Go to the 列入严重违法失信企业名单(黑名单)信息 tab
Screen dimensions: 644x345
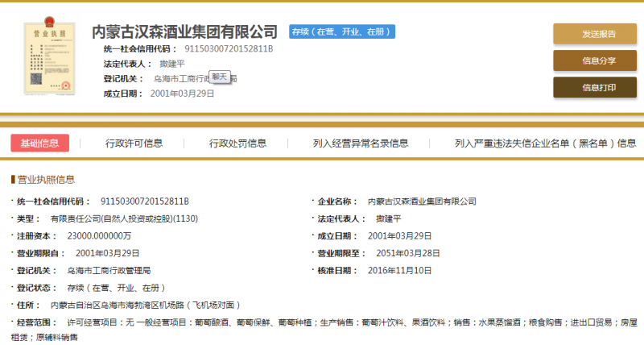point(546,143)
